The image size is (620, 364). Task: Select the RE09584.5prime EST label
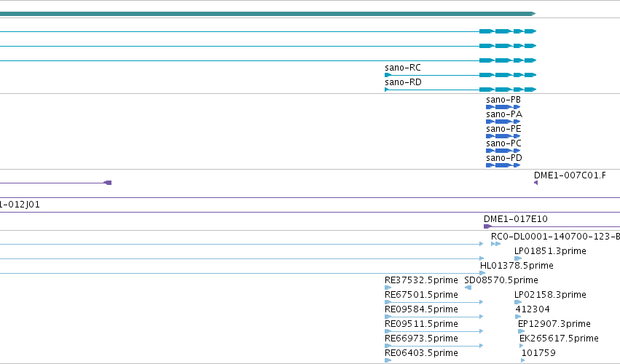tap(421, 309)
